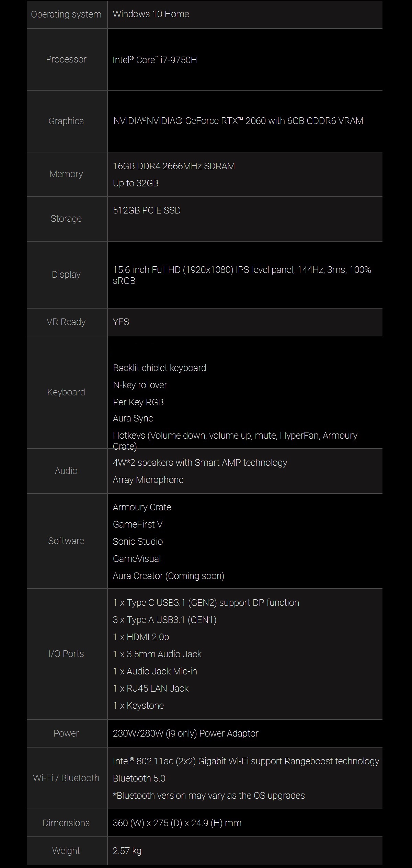The image size is (412, 868).
Task: Click the 2.57 kg weight value
Action: (x=127, y=851)
